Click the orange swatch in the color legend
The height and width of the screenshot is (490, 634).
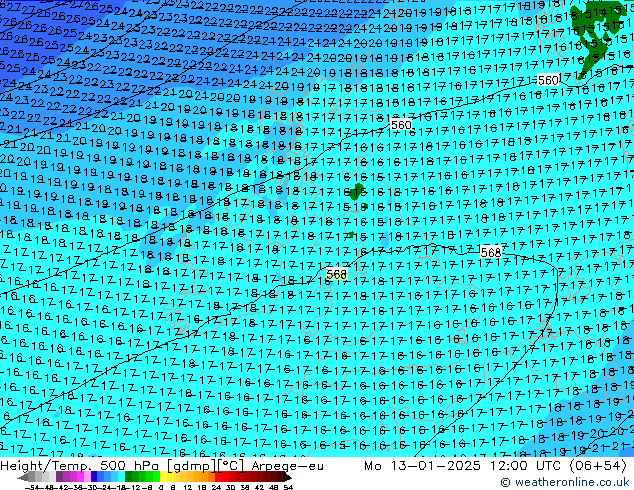(x=205, y=477)
